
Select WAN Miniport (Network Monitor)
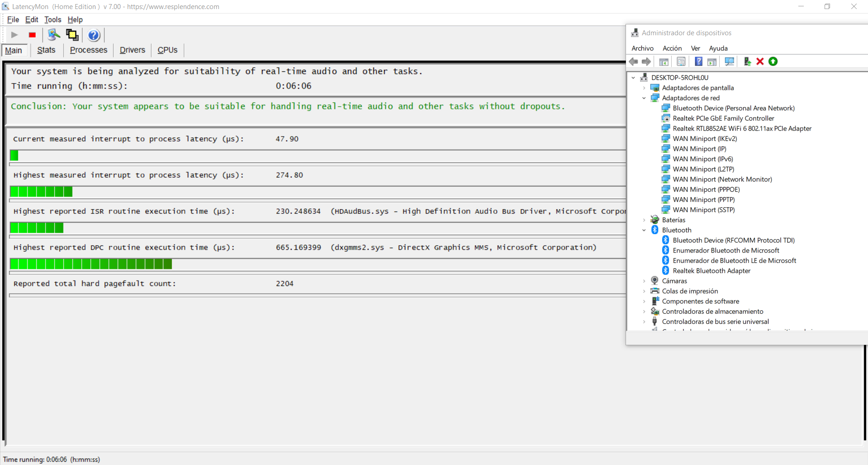click(x=722, y=179)
